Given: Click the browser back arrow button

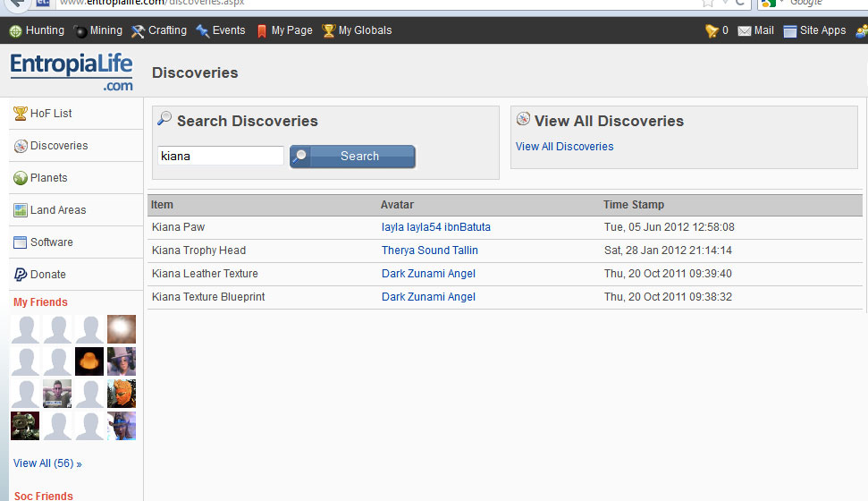Looking at the screenshot, I should (x=19, y=4).
